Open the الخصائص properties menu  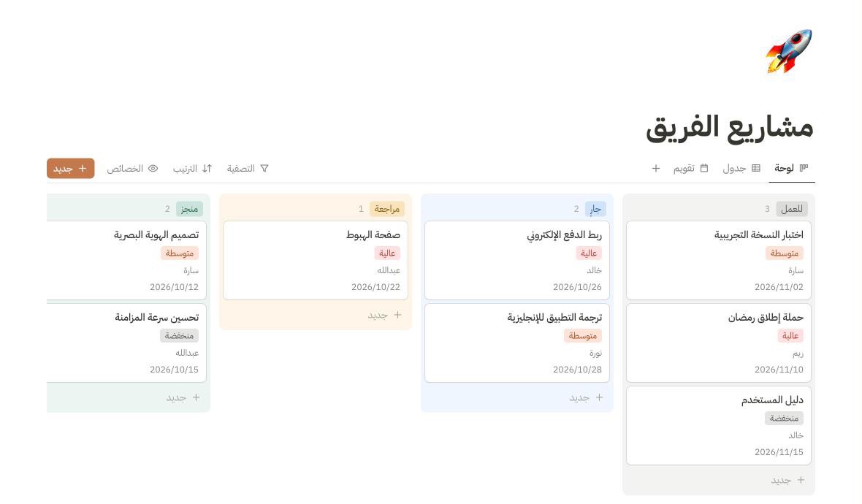pos(132,168)
